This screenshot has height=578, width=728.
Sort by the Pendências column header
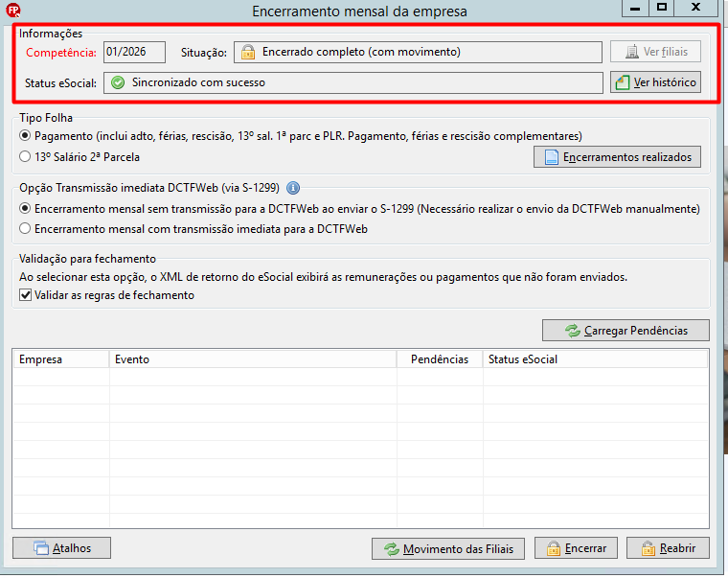pyautogui.click(x=440, y=359)
